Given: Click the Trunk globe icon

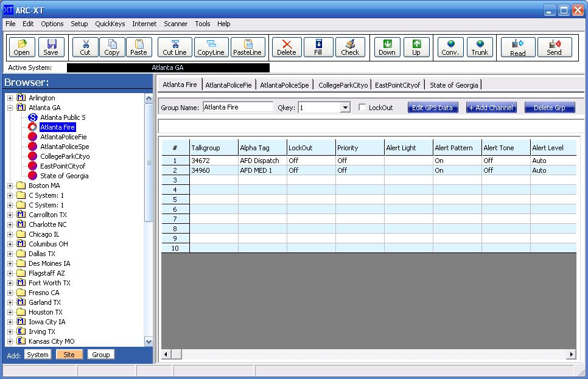Looking at the screenshot, I should click(480, 47).
